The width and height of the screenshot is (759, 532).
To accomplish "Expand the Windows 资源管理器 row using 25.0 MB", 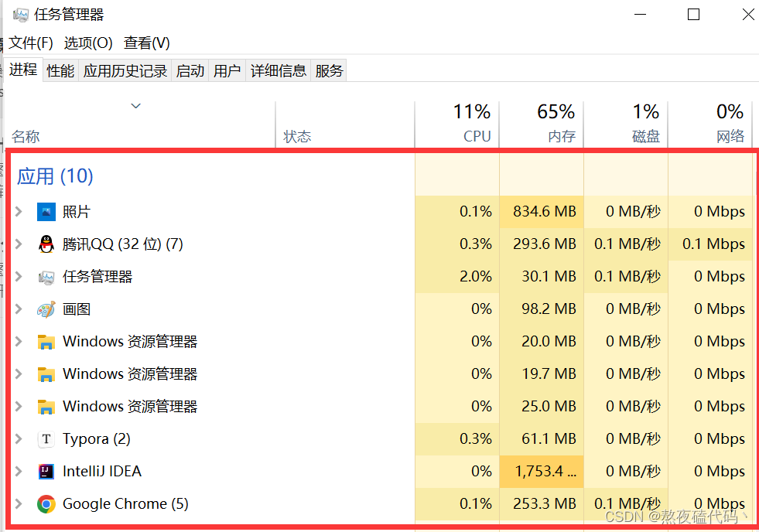I will tap(19, 406).
